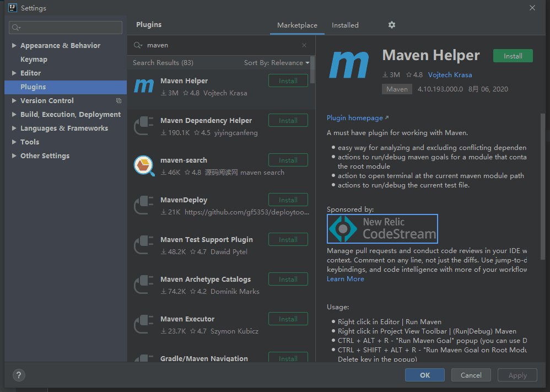The image size is (550, 392).
Task: Focus the settings search field
Action: 66,28
